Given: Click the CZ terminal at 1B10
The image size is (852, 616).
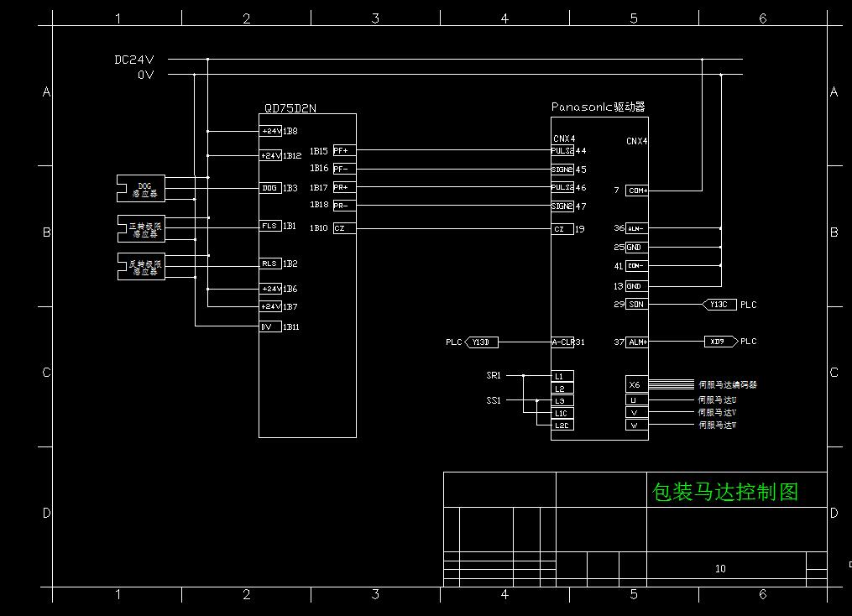Looking at the screenshot, I should (344, 228).
